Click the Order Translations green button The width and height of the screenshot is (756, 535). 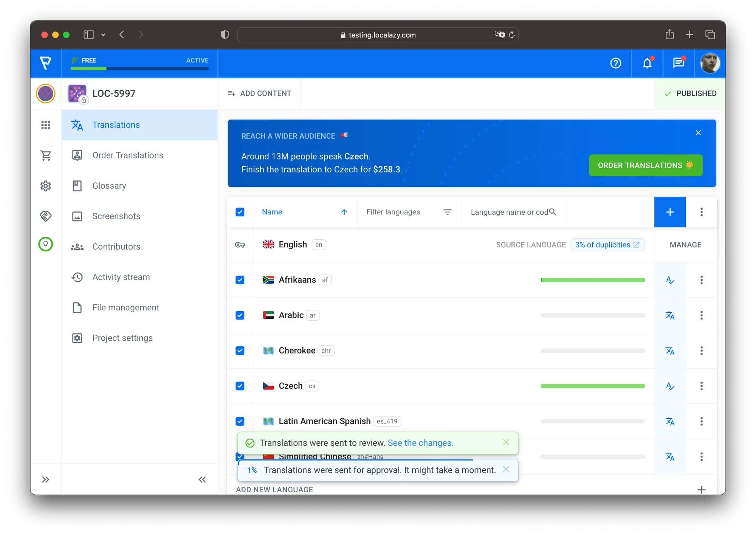click(x=645, y=165)
